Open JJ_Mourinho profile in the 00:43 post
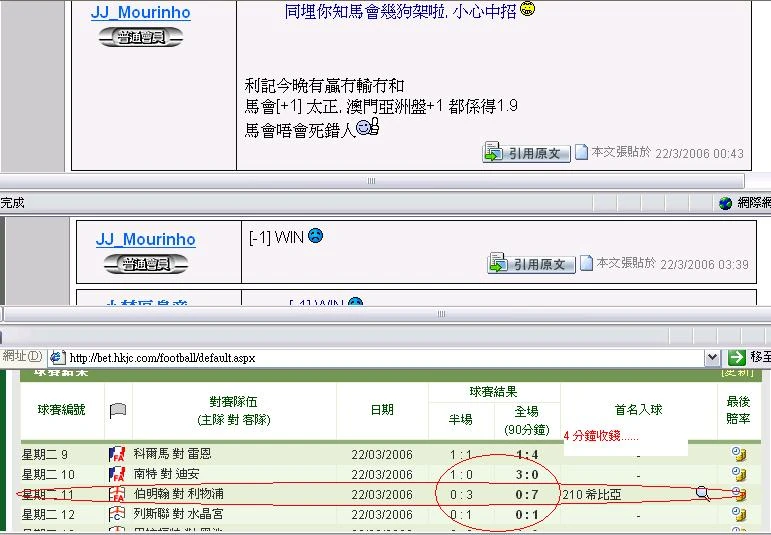Screen dimensions: 771x535 pyautogui.click(x=141, y=12)
